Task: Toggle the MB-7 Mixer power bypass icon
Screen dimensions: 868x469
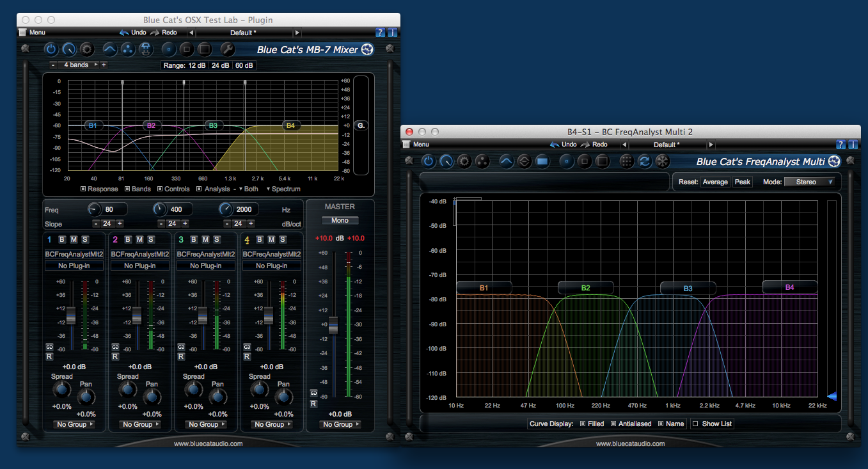Action: point(51,49)
